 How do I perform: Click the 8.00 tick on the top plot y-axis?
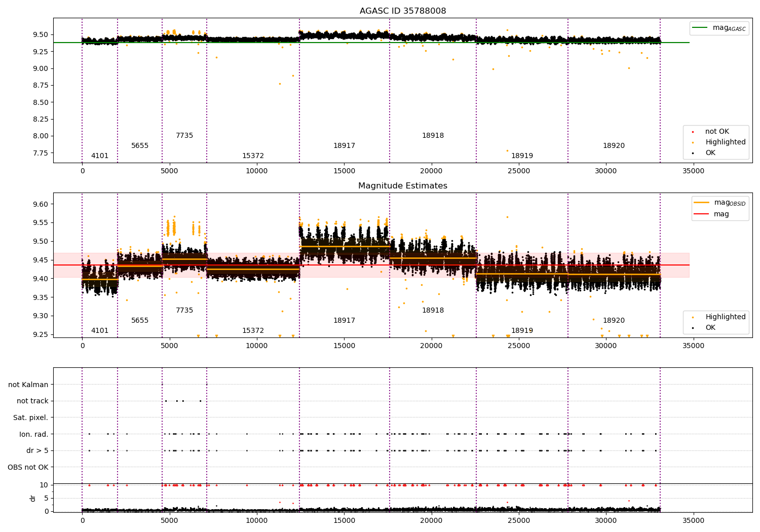tap(41, 136)
